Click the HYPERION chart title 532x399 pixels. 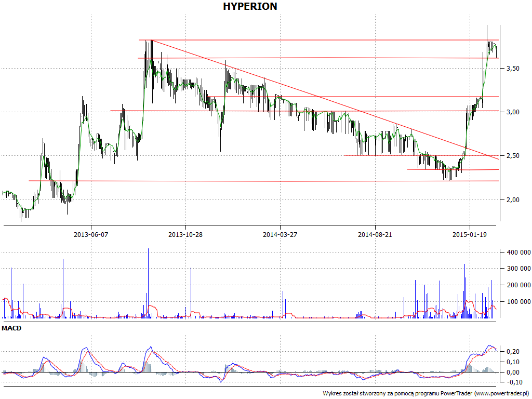coord(250,6)
